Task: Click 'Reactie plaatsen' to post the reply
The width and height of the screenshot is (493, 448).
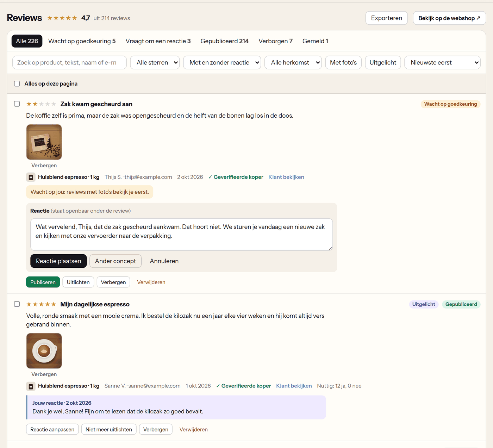Action: click(58, 261)
